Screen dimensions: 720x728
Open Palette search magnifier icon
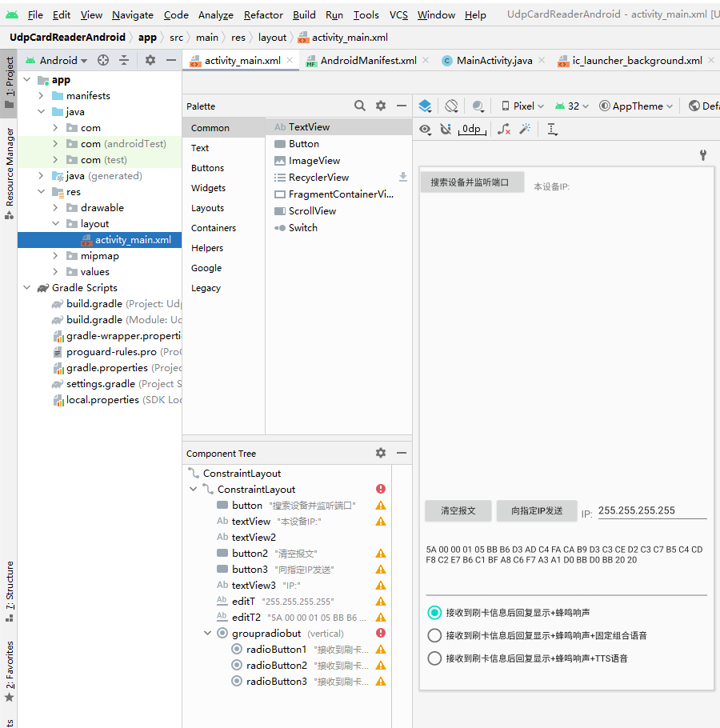click(x=360, y=105)
